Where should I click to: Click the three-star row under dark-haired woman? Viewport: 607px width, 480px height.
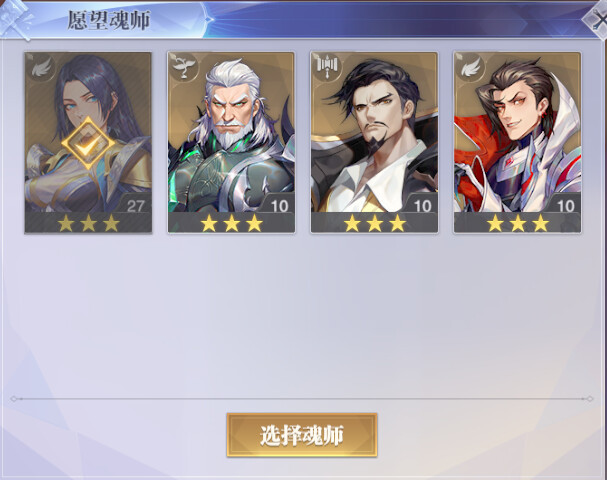coord(88,223)
